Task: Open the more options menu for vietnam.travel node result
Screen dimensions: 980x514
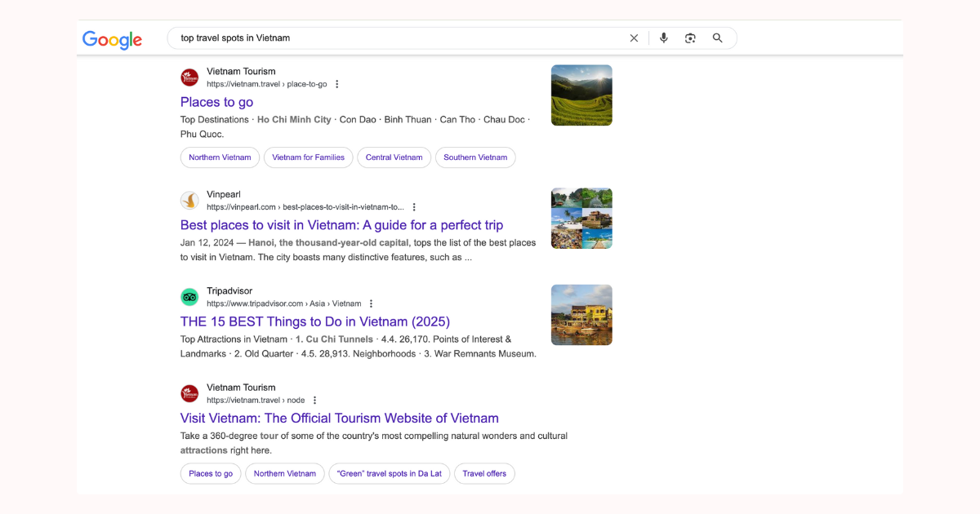Action: tap(314, 401)
